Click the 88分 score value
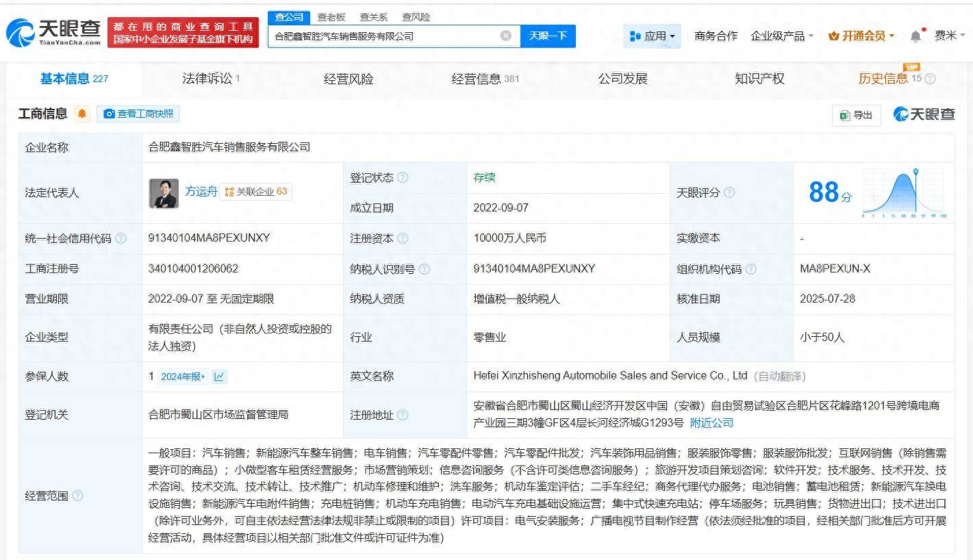Viewport: 973px width, 560px height. [830, 192]
